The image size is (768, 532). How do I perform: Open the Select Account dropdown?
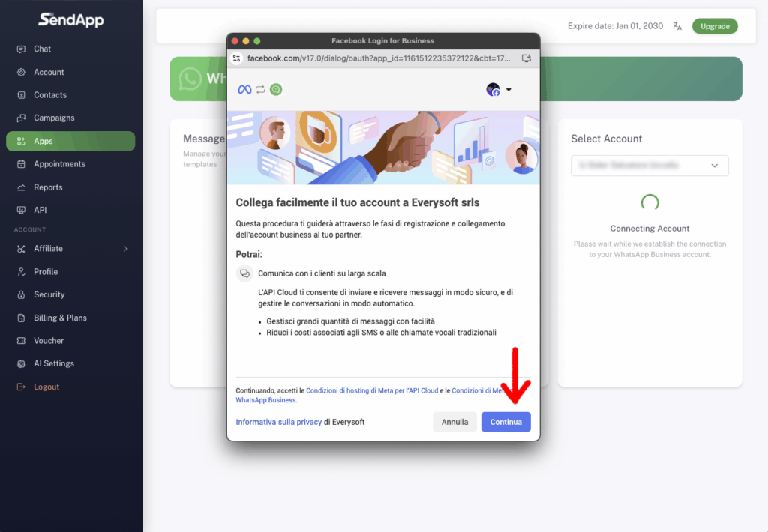tap(649, 166)
